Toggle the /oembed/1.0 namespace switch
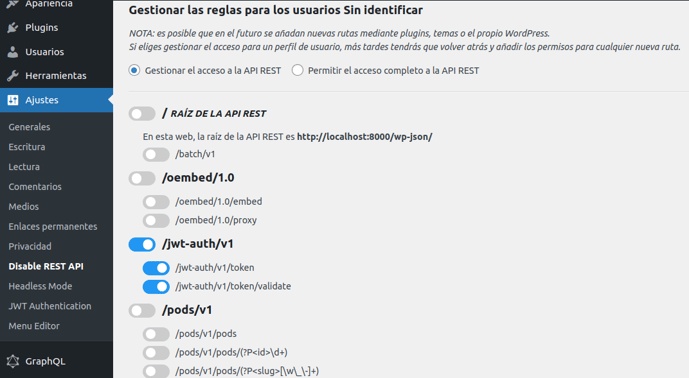This screenshot has height=378, width=689. 142,178
